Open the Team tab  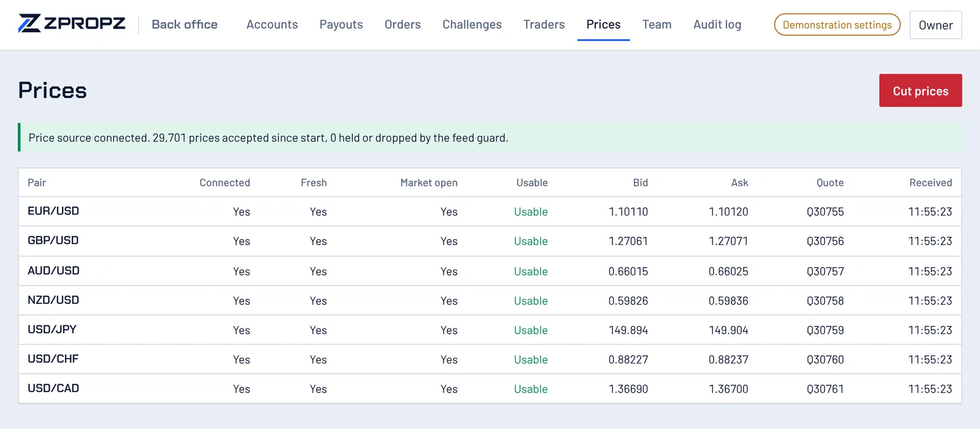[657, 25]
